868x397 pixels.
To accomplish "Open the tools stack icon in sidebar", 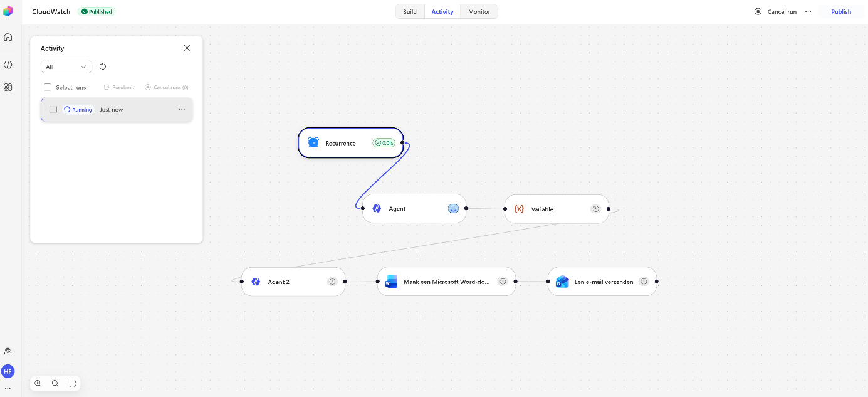I will pos(8,87).
